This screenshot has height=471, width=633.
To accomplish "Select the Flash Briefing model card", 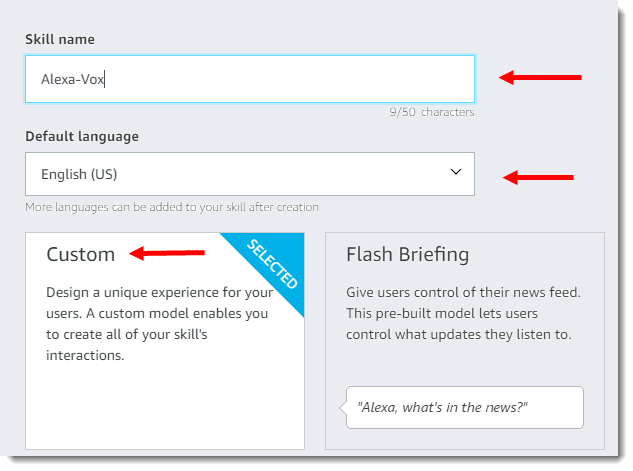I will click(x=465, y=341).
